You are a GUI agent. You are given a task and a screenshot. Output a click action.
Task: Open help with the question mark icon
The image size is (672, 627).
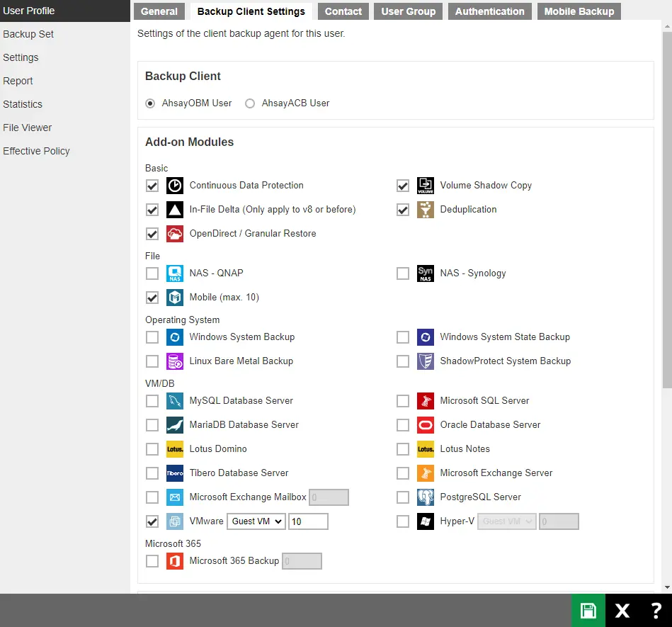(x=655, y=610)
